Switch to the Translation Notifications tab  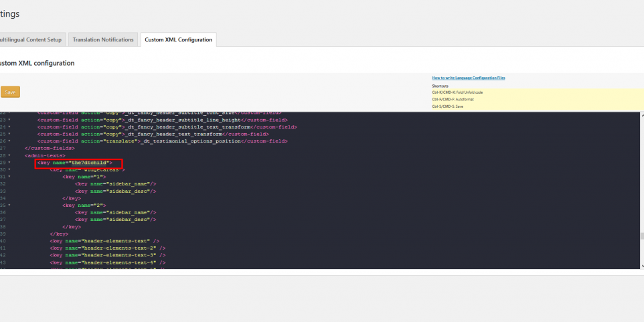pyautogui.click(x=103, y=39)
